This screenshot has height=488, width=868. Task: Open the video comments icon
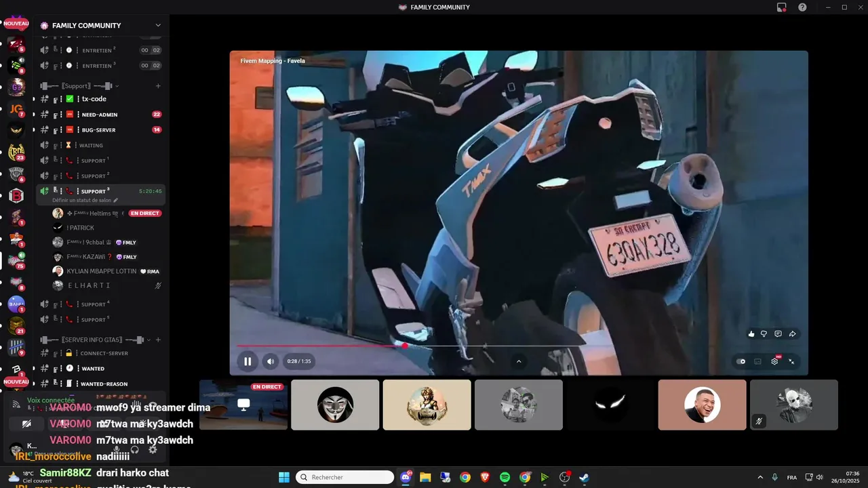click(778, 333)
